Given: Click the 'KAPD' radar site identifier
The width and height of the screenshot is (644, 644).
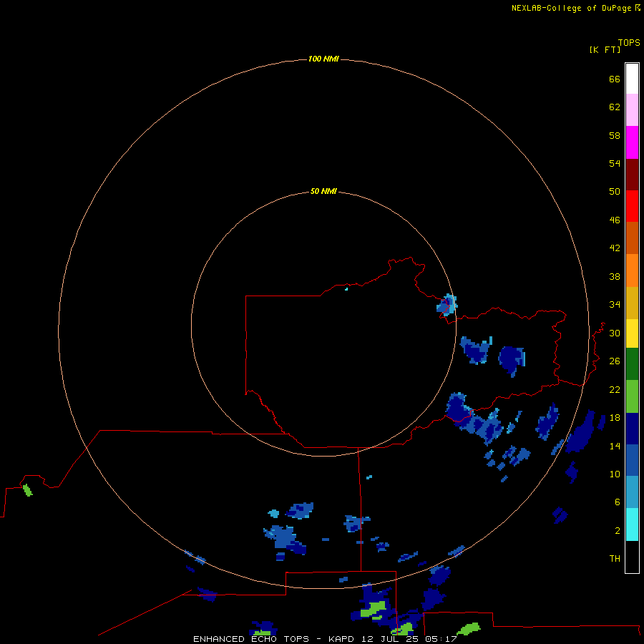Looking at the screenshot, I should tap(343, 639).
